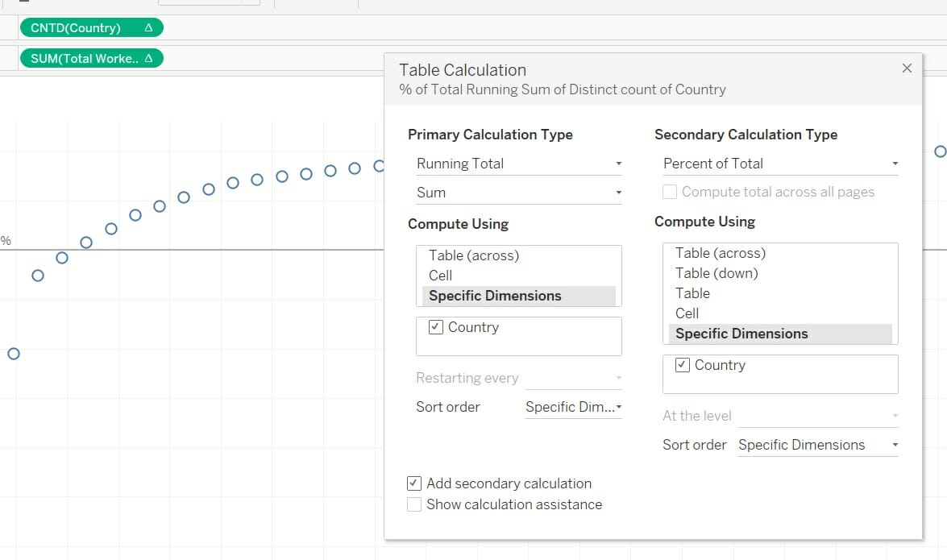This screenshot has height=560, width=947.
Task: Click the delta icon on SUM(Total Worke.. pill
Action: pyautogui.click(x=149, y=57)
